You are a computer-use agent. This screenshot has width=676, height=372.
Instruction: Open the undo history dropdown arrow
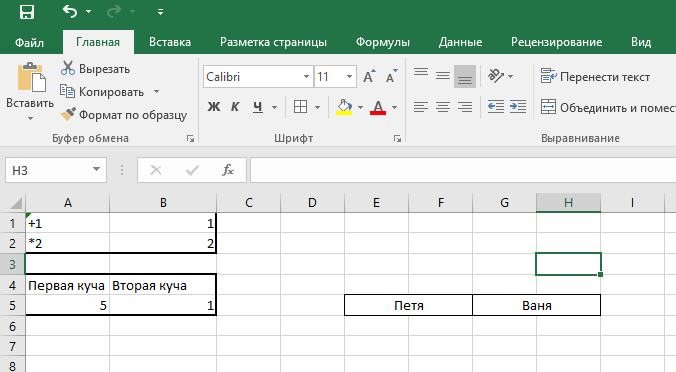(x=88, y=12)
